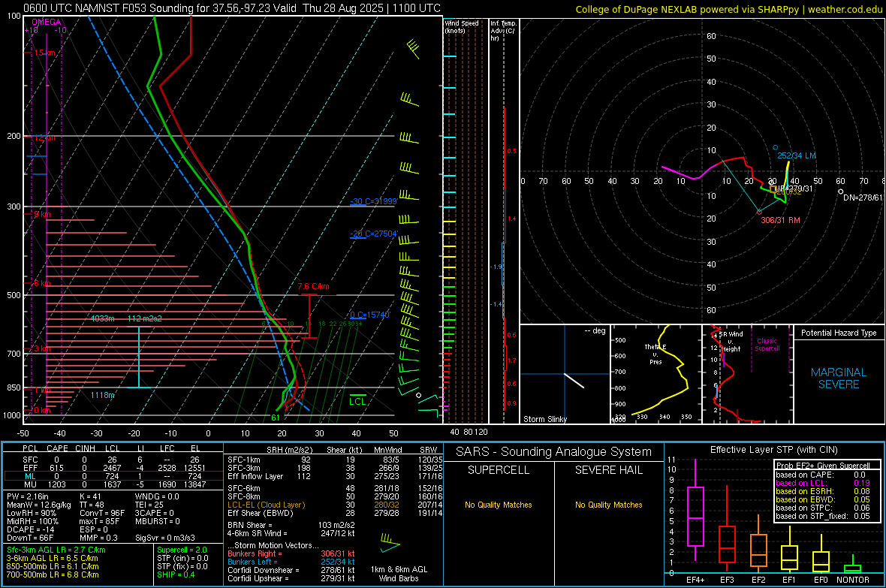Click the blue Bunkers Left = 252/34 kt line
886x588 pixels.
pos(291,562)
